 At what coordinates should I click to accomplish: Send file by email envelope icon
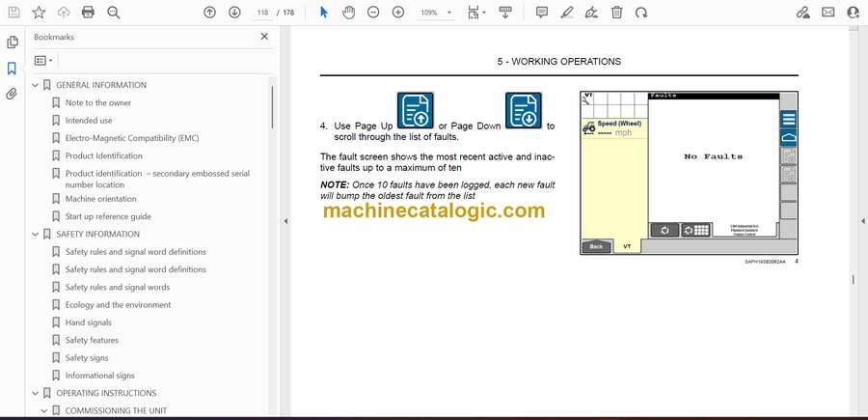pos(828,13)
